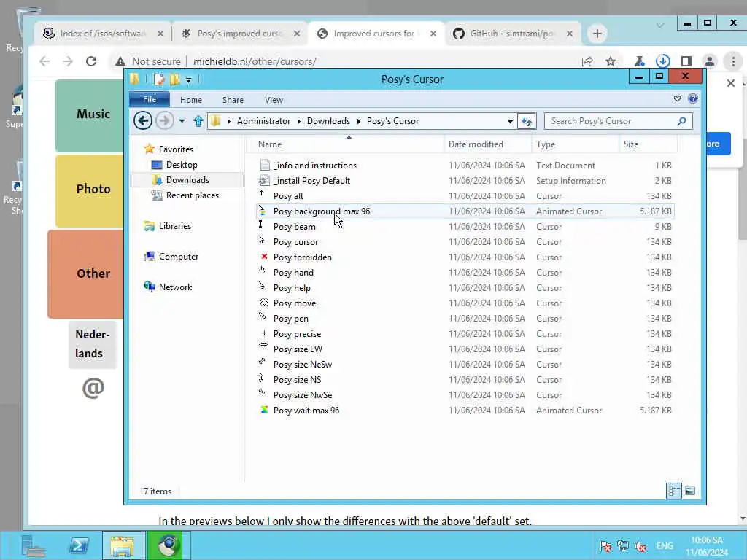
Task: Open the View ribbon tab
Action: pyautogui.click(x=274, y=99)
